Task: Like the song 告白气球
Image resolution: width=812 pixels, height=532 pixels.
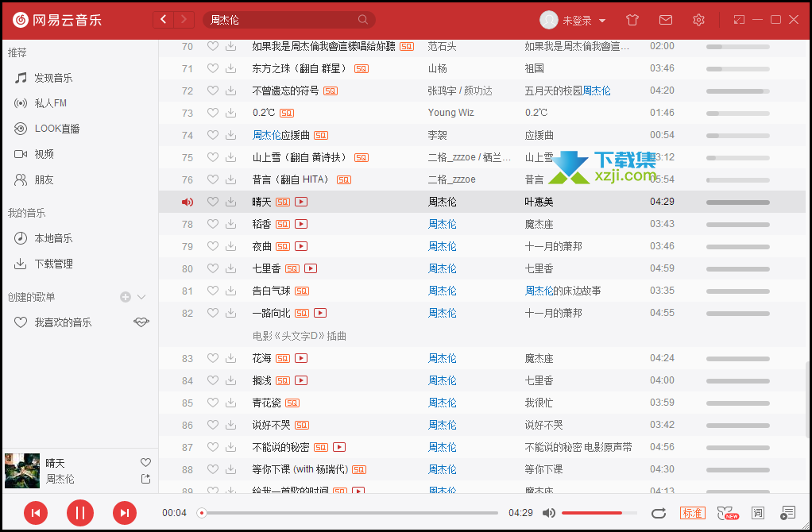Action: (x=213, y=291)
